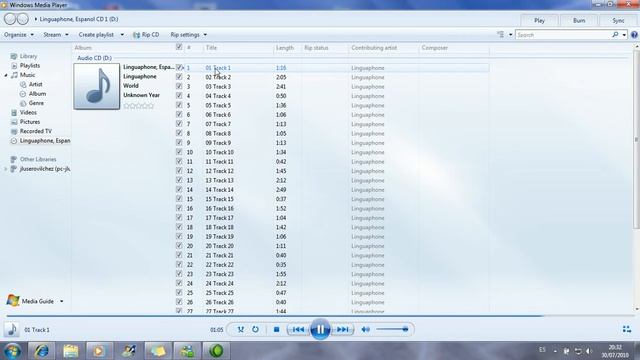Go to the previous track

pyautogui.click(x=298, y=329)
